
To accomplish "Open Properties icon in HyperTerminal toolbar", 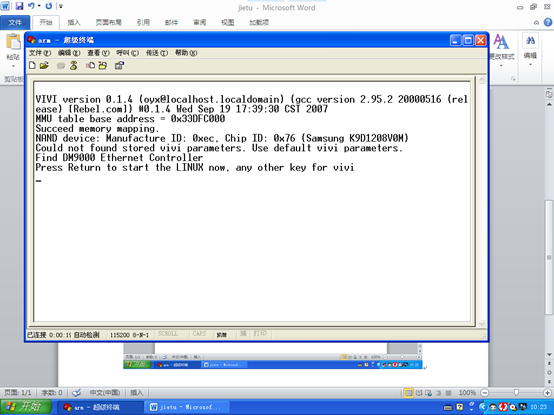I will pos(119,65).
